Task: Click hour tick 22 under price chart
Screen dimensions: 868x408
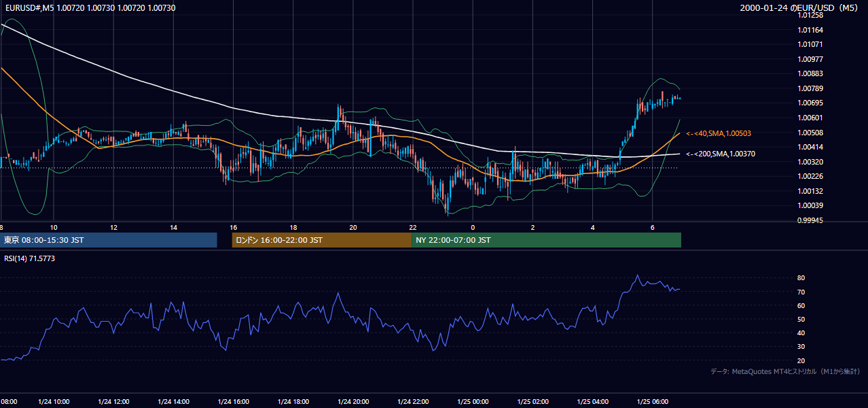Action: coord(413,227)
